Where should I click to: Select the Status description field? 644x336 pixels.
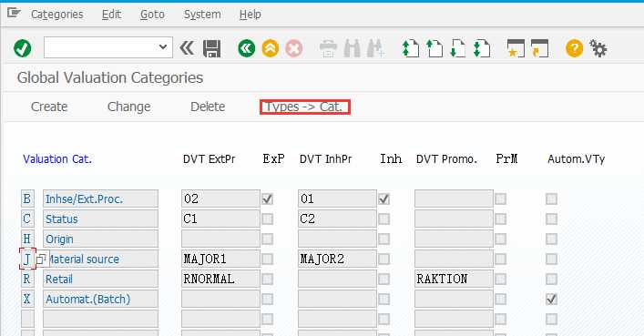(100, 219)
